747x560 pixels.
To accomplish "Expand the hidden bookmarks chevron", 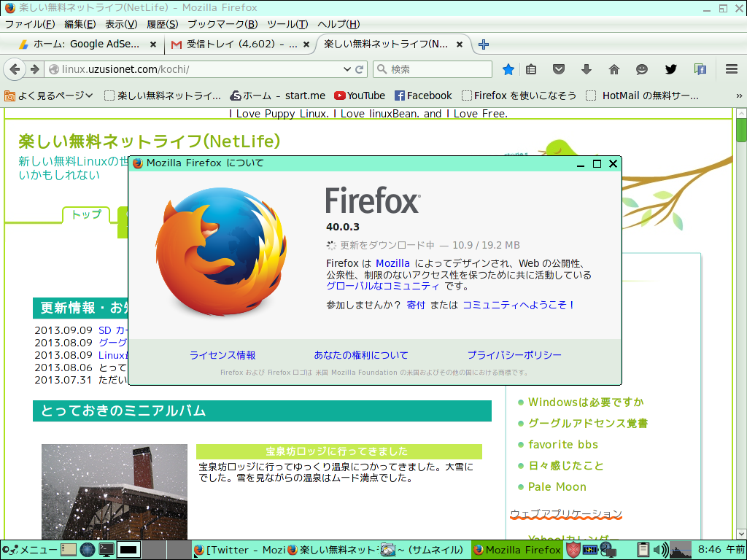I will point(739,96).
